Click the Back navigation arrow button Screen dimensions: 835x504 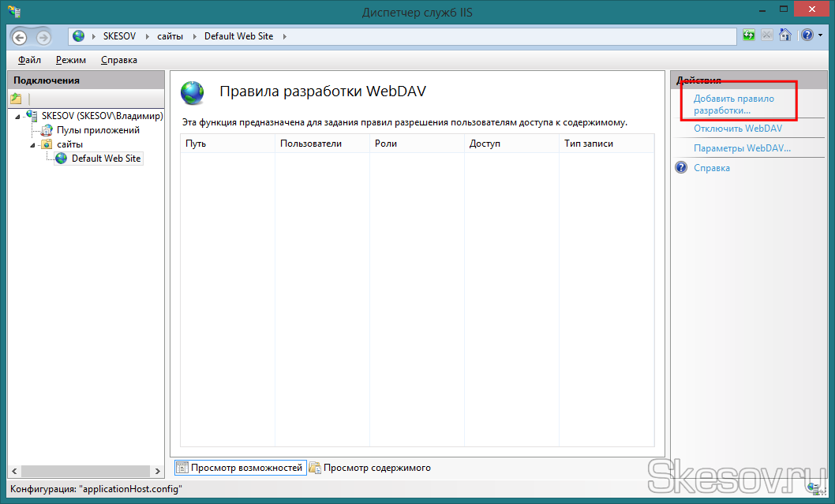20,37
